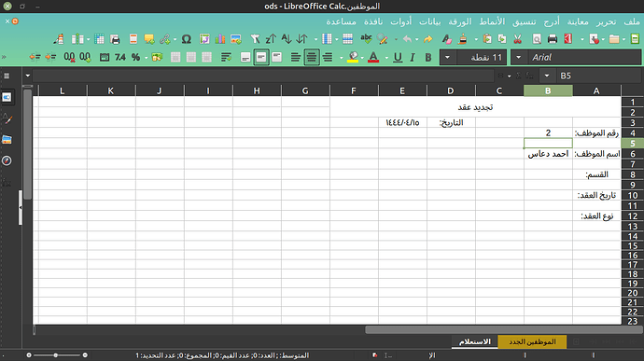The height and width of the screenshot is (361, 644).
Task: Click Sort Descending icon
Action: [x=271, y=39]
